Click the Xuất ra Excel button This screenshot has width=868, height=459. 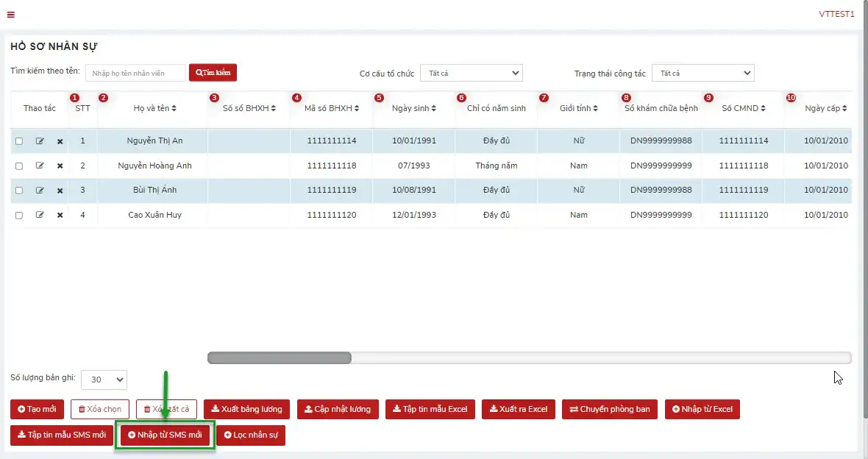(x=518, y=409)
